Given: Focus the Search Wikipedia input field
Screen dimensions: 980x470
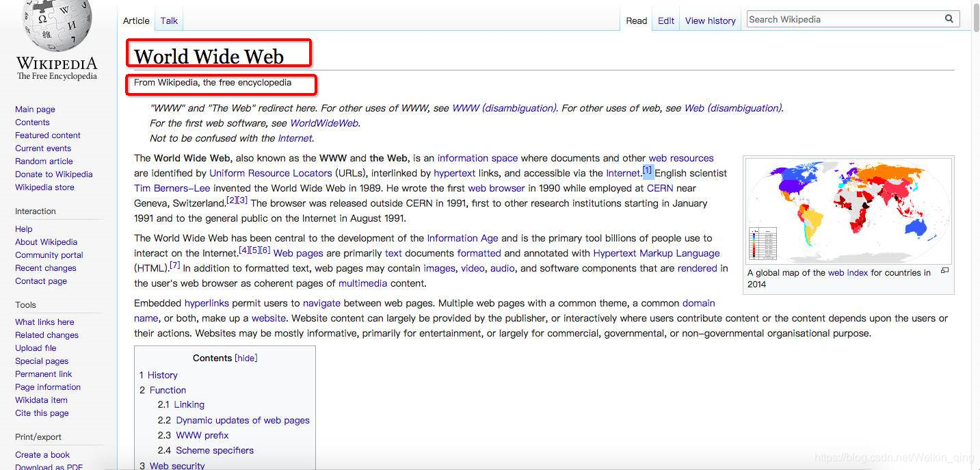Looking at the screenshot, I should coord(845,19).
